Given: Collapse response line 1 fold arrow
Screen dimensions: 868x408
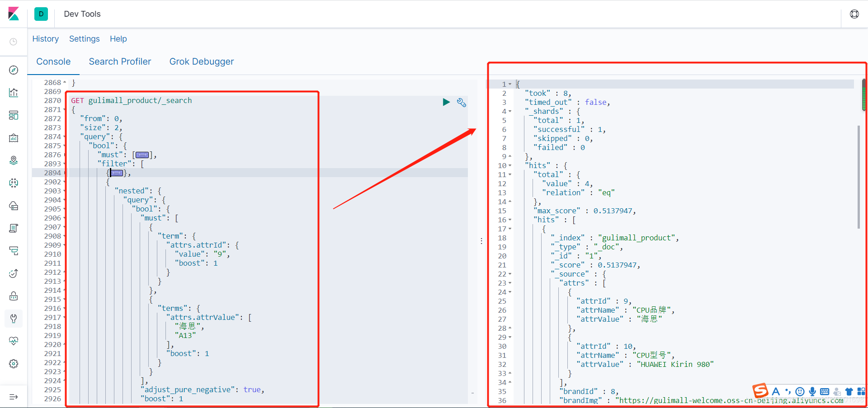Looking at the screenshot, I should click(510, 84).
